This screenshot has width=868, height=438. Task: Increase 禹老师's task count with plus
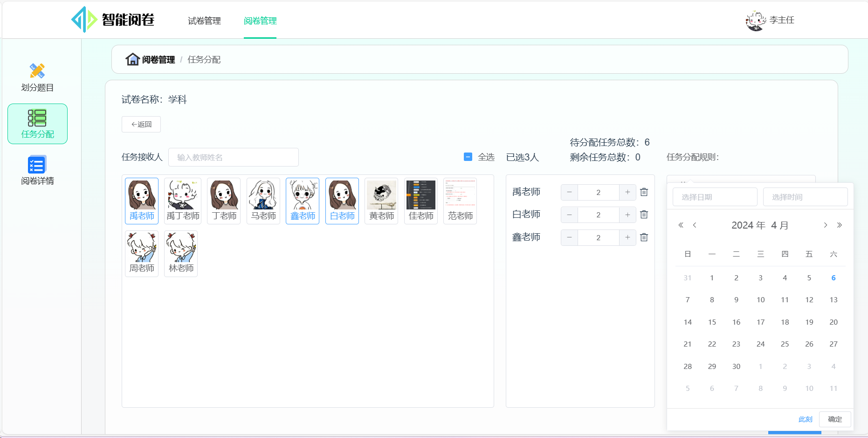[x=627, y=192]
